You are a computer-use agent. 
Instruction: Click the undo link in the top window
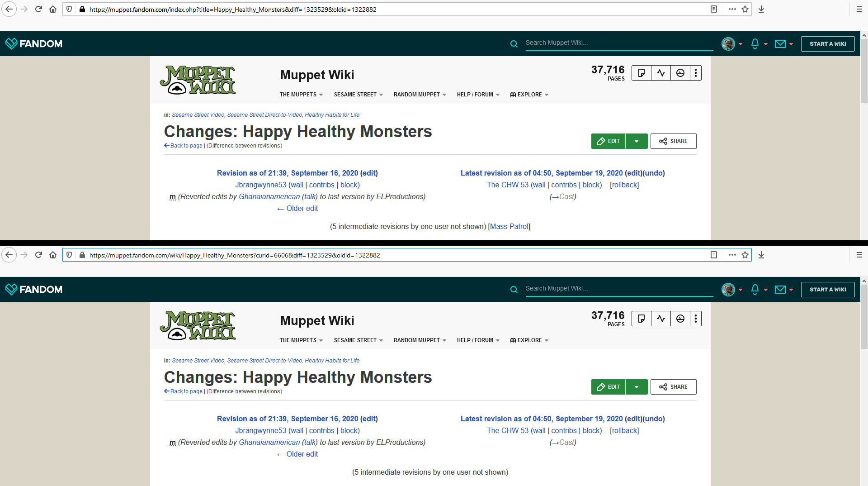pos(654,173)
